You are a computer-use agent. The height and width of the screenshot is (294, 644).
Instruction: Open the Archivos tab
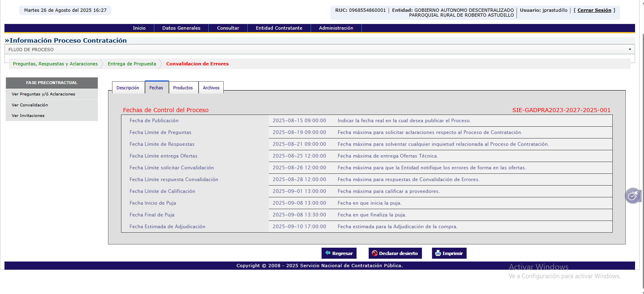(211, 88)
